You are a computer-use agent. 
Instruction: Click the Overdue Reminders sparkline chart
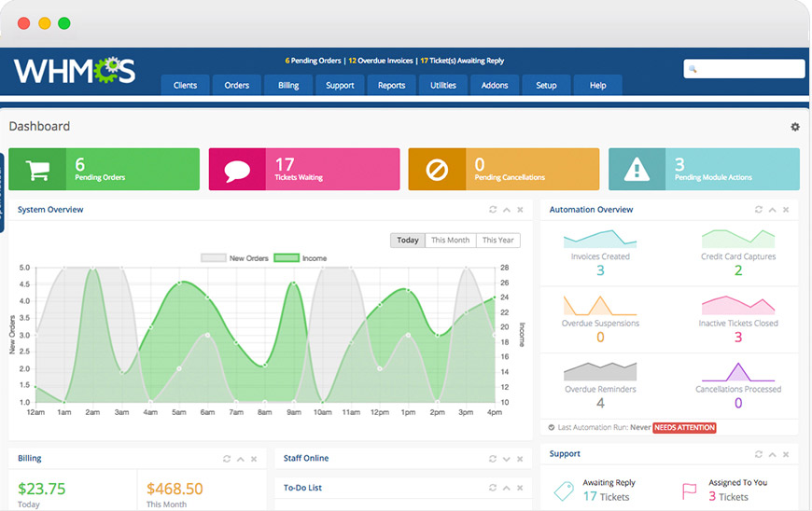point(600,371)
